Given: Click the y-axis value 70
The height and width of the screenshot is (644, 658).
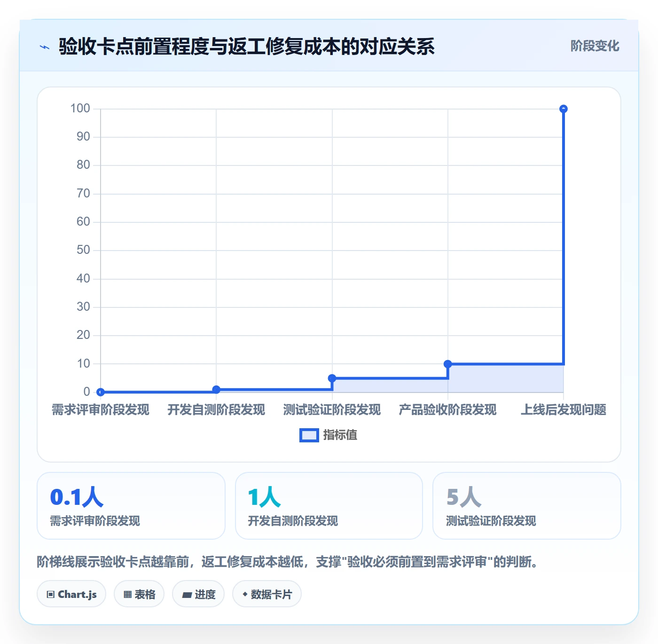Looking at the screenshot, I should tap(83, 194).
